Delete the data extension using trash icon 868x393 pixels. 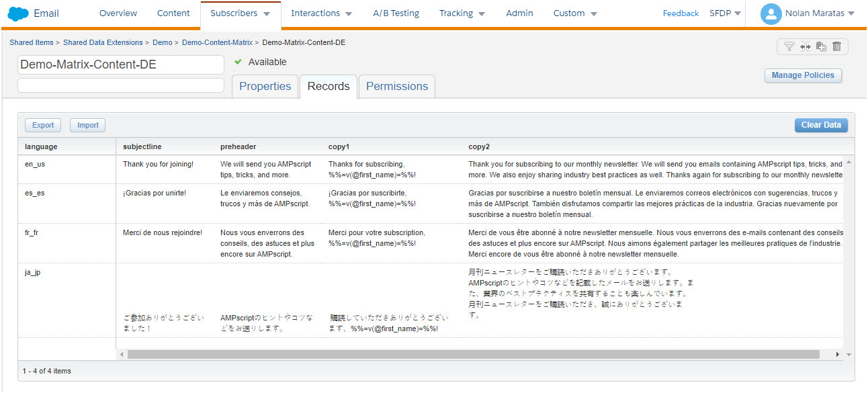coord(836,46)
